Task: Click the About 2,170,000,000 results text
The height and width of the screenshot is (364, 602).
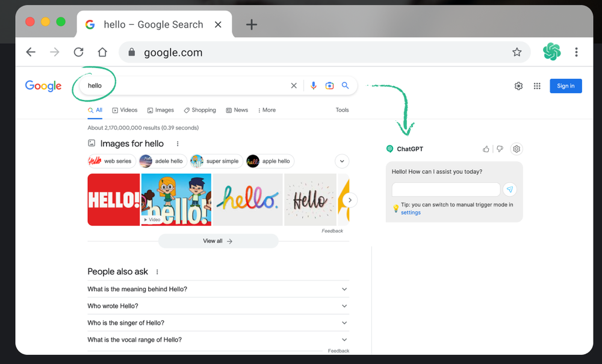Action: coord(143,128)
